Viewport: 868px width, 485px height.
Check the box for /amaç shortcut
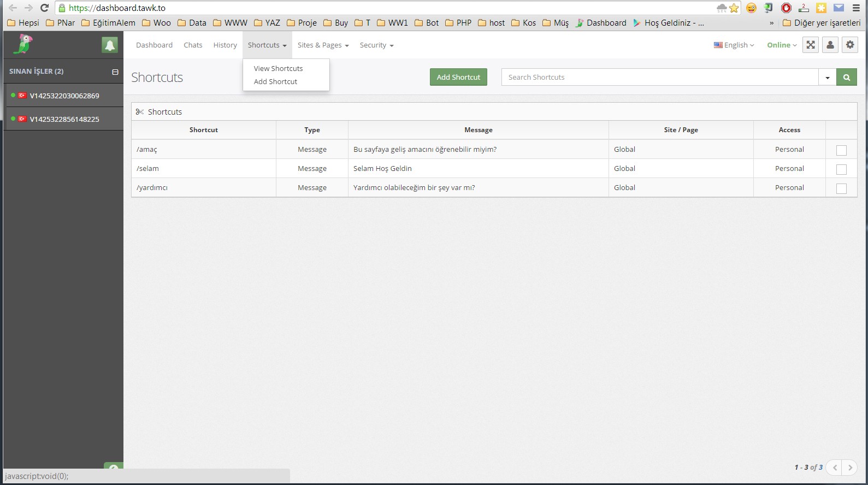(x=841, y=150)
